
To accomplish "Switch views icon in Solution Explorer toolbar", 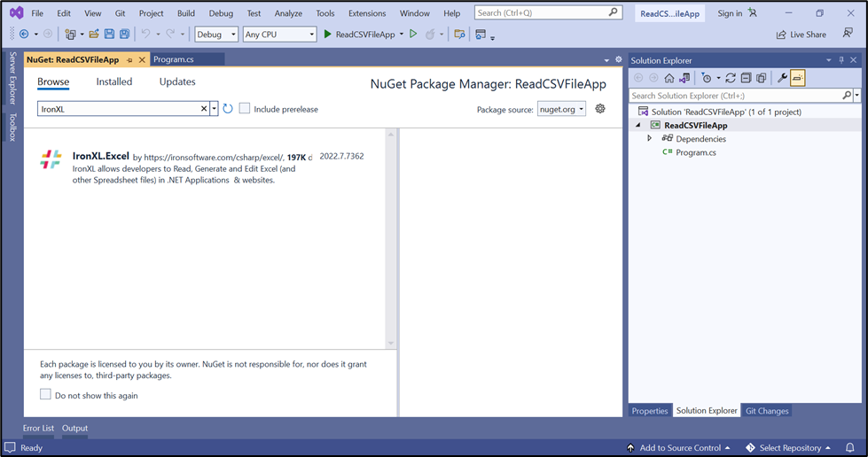I will [x=684, y=78].
